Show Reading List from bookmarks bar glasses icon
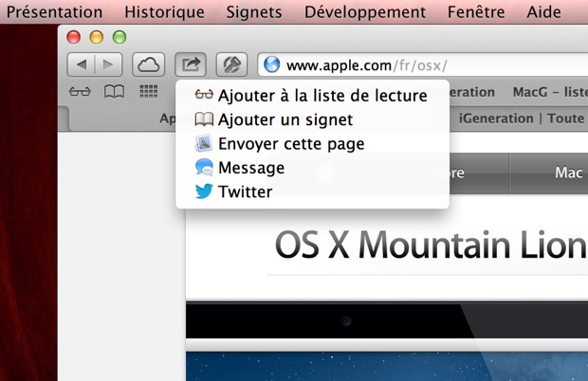Screen dimensions: 588x381 pyautogui.click(x=80, y=91)
